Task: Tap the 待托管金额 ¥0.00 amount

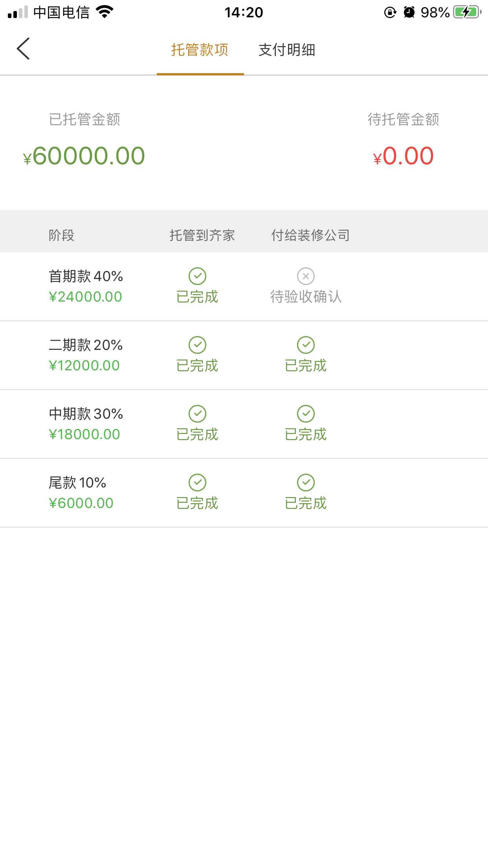Action: click(x=404, y=156)
